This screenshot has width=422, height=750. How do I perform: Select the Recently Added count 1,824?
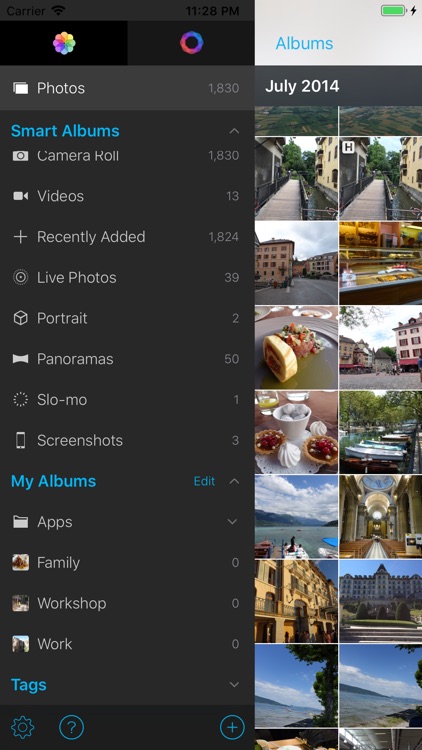tap(223, 237)
